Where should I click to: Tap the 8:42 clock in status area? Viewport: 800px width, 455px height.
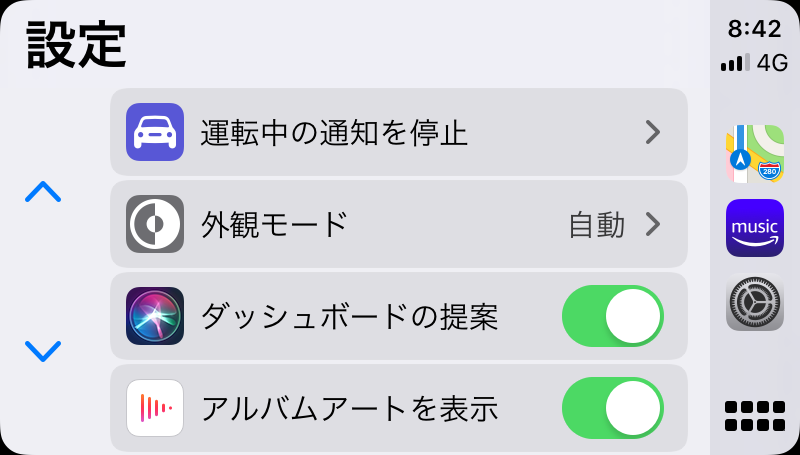coord(755,29)
